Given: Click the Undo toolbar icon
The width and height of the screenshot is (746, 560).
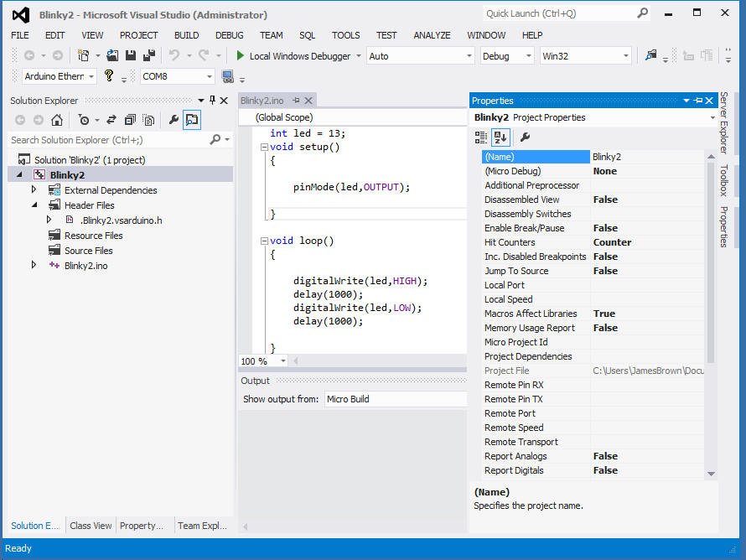Looking at the screenshot, I should click(174, 55).
